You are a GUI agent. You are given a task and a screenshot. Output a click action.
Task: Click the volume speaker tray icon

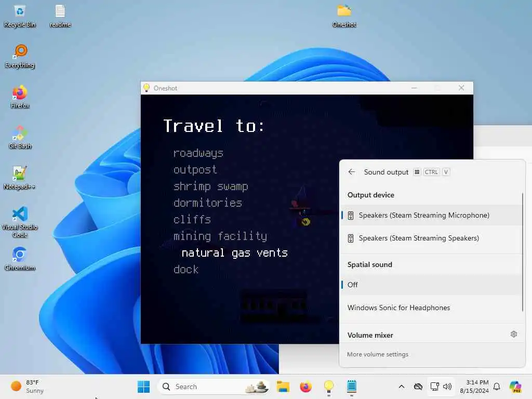(447, 387)
